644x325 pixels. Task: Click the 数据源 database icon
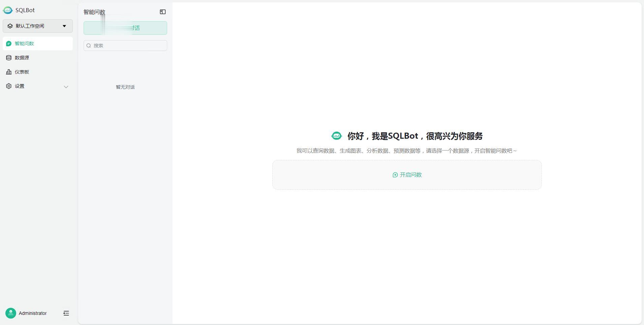click(9, 58)
